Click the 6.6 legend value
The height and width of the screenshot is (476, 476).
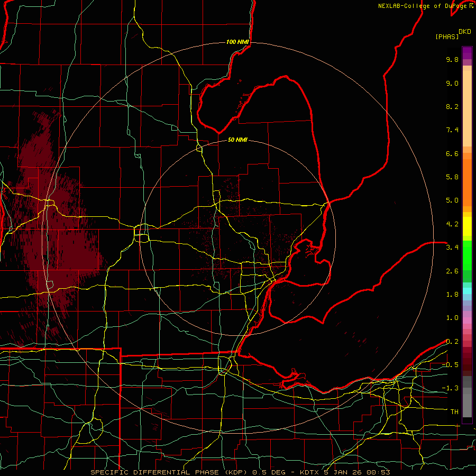(x=452, y=153)
